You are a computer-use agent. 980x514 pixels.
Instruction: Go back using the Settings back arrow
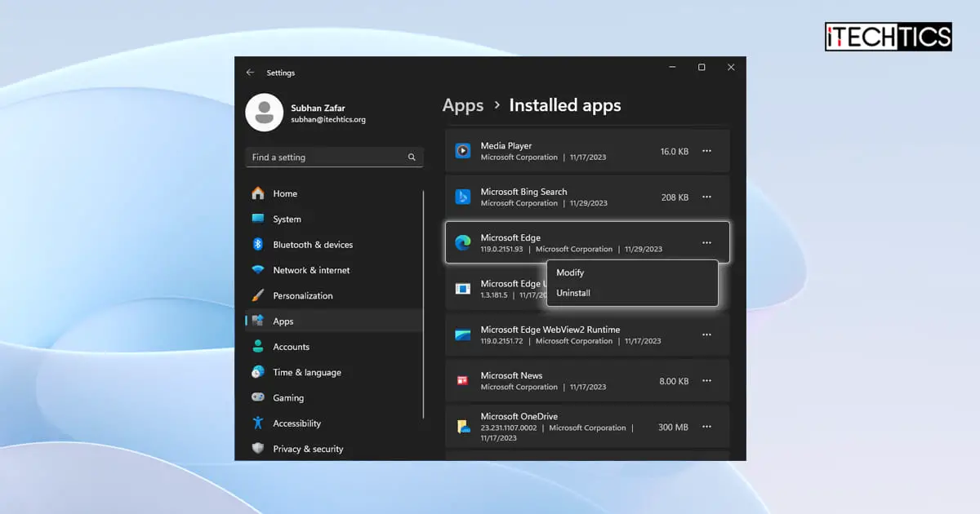[250, 73]
